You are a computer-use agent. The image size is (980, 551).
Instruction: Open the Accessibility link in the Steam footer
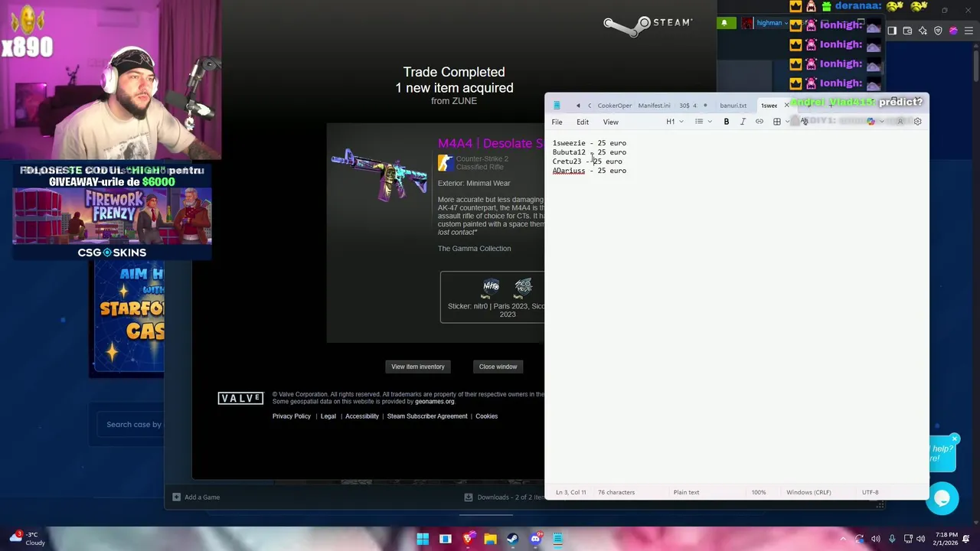click(x=362, y=416)
